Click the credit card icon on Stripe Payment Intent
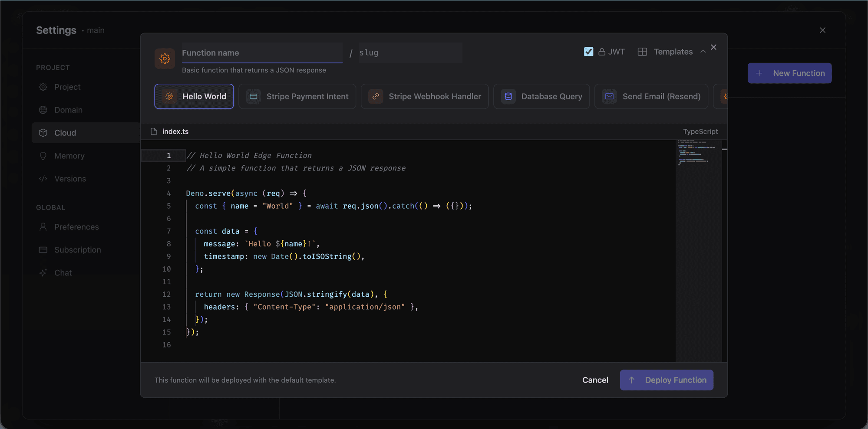 [253, 96]
